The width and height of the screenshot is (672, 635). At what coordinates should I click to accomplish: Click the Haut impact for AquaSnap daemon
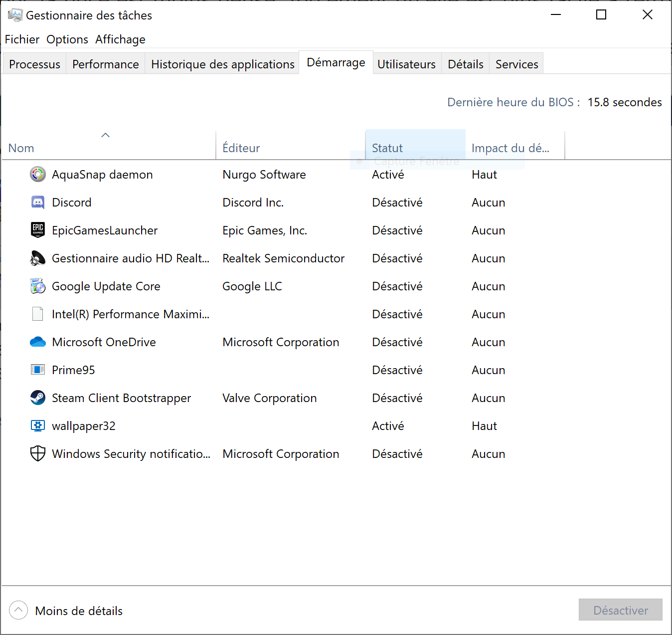[x=485, y=175]
